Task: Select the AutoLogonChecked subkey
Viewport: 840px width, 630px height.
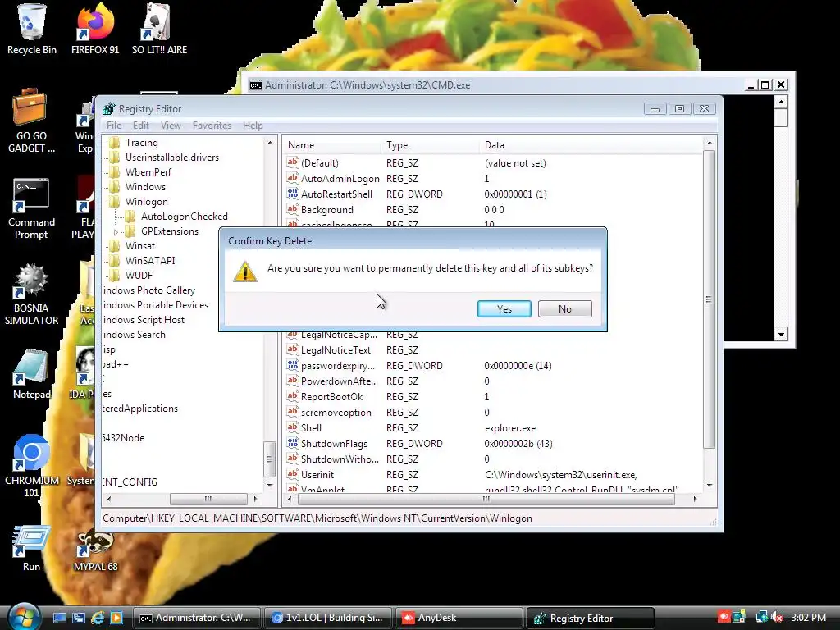Action: 185,217
